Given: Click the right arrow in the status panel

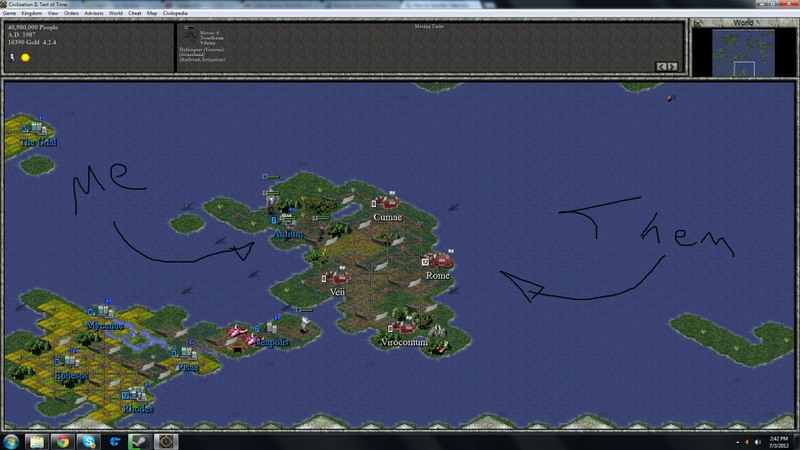Looking at the screenshot, I should [672, 66].
